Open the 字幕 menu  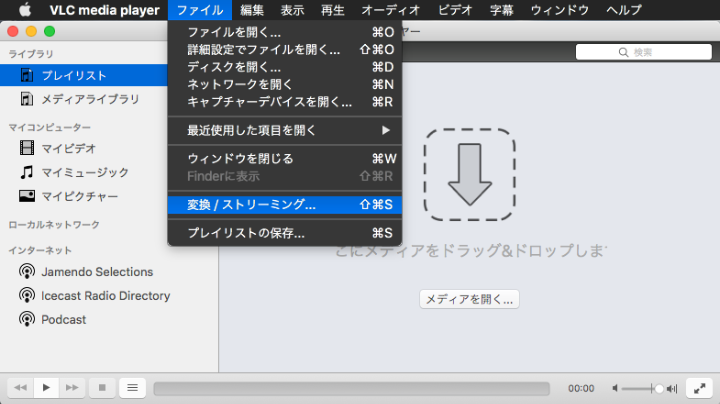pos(501,10)
